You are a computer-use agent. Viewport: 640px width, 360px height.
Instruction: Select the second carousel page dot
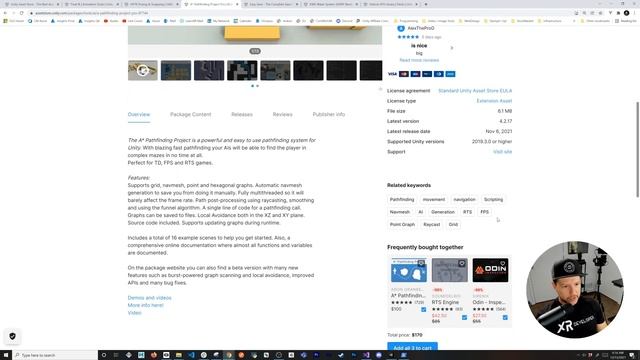click(x=257, y=86)
